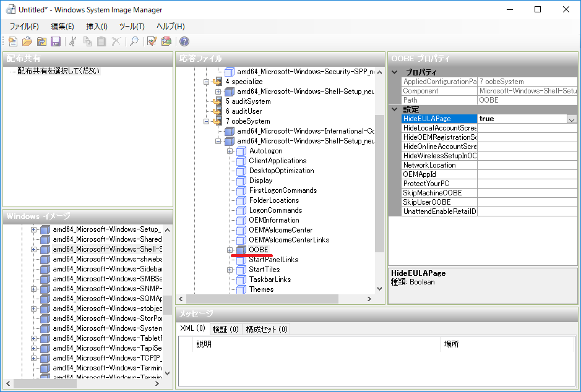Save the answer file with floppy icon
Screen dimensions: 581x392
56,41
